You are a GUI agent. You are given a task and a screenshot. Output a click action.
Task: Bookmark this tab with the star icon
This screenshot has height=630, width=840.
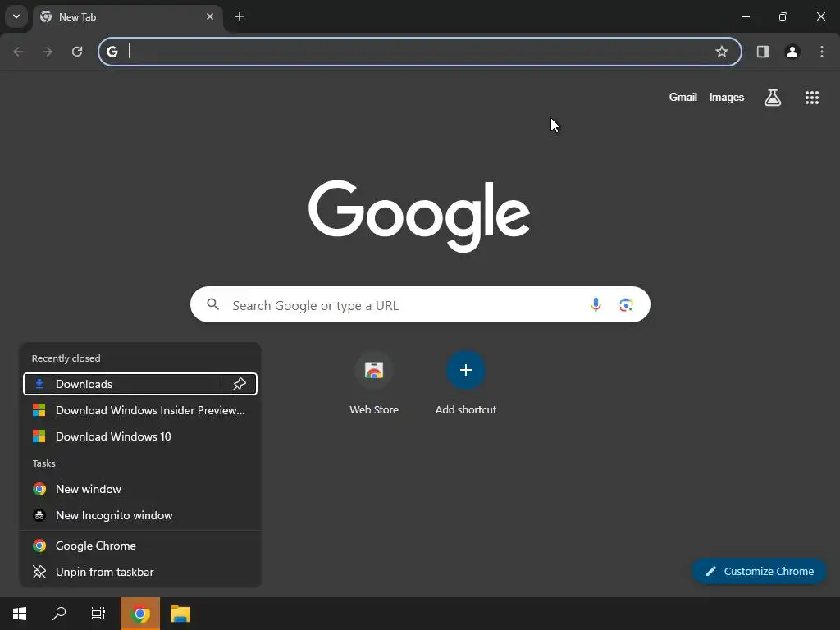[722, 52]
